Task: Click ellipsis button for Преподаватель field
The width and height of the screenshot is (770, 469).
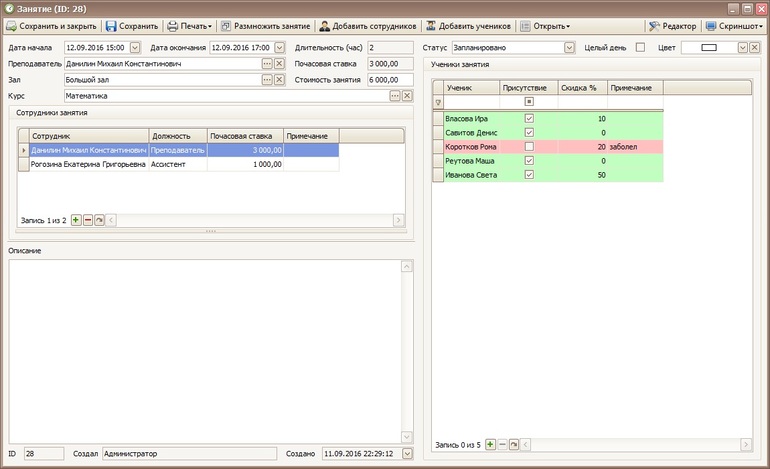Action: pos(267,64)
